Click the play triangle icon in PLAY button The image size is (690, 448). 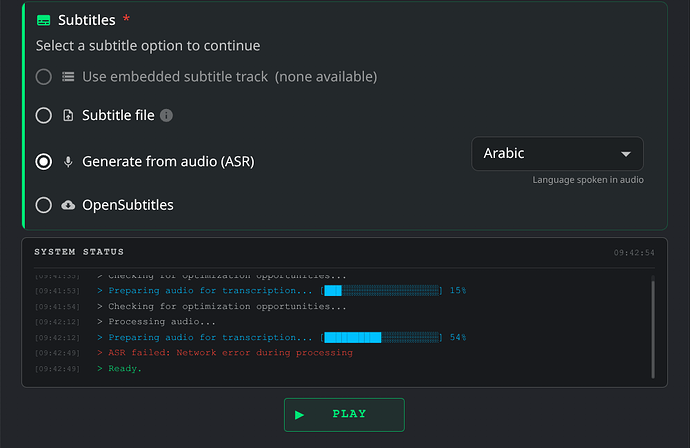(300, 415)
